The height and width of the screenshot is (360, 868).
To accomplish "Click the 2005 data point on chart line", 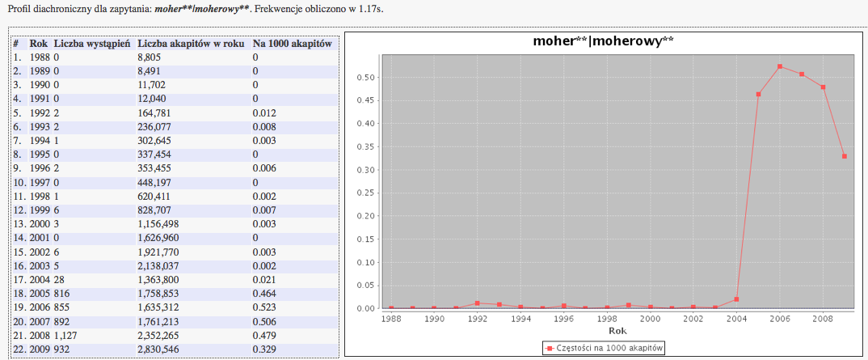I will (x=758, y=94).
